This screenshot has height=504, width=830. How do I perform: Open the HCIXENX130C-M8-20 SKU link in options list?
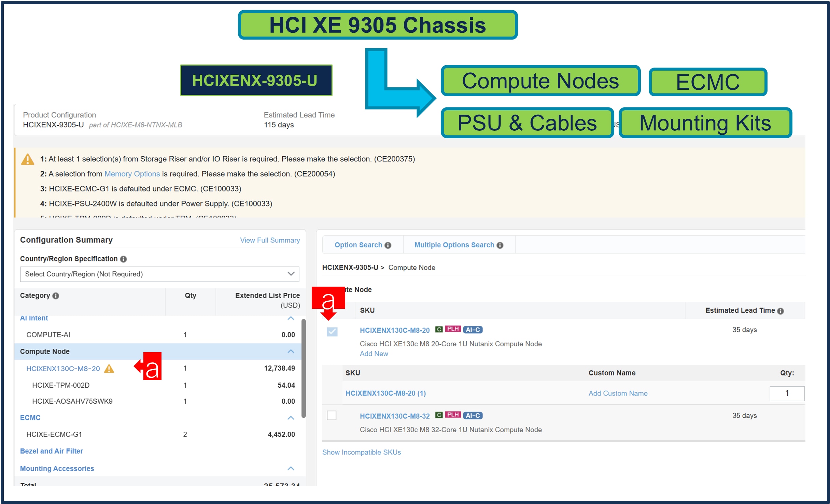(x=395, y=330)
